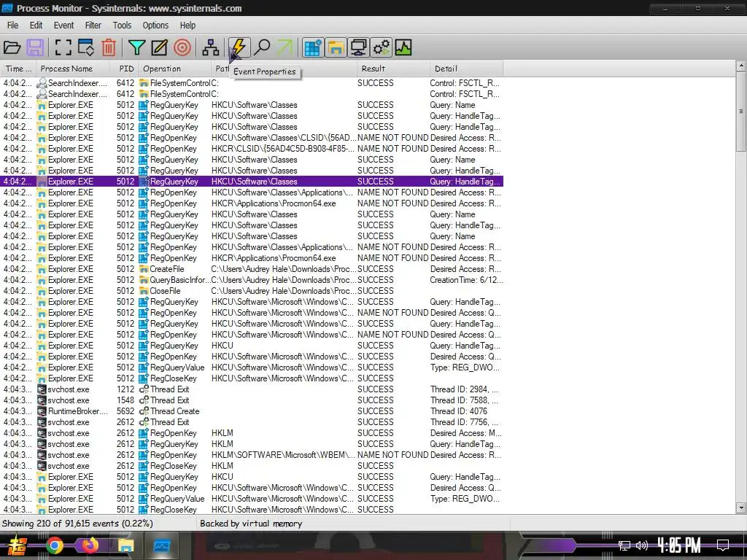Image resolution: width=747 pixels, height=560 pixels.
Task: Open the Options menu
Action: click(155, 26)
